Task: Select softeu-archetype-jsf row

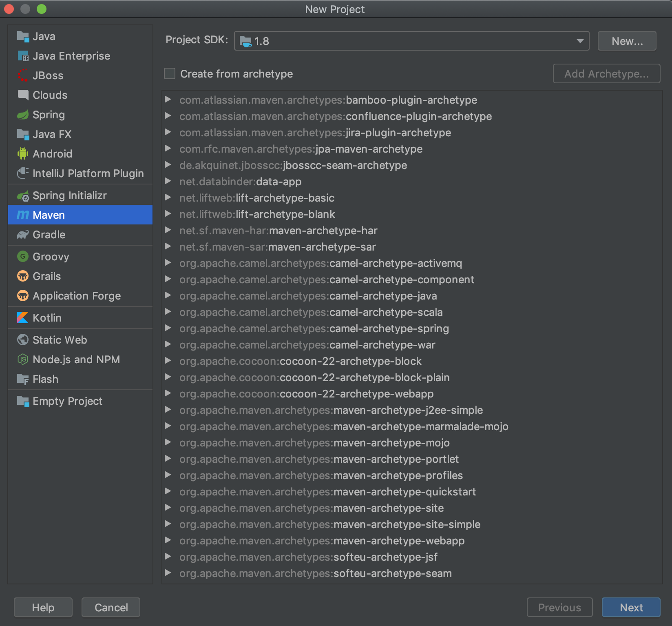Action: pyautogui.click(x=412, y=557)
